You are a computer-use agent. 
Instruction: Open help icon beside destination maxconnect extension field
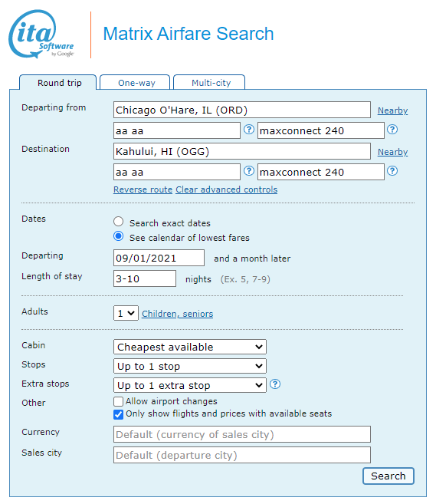392,171
